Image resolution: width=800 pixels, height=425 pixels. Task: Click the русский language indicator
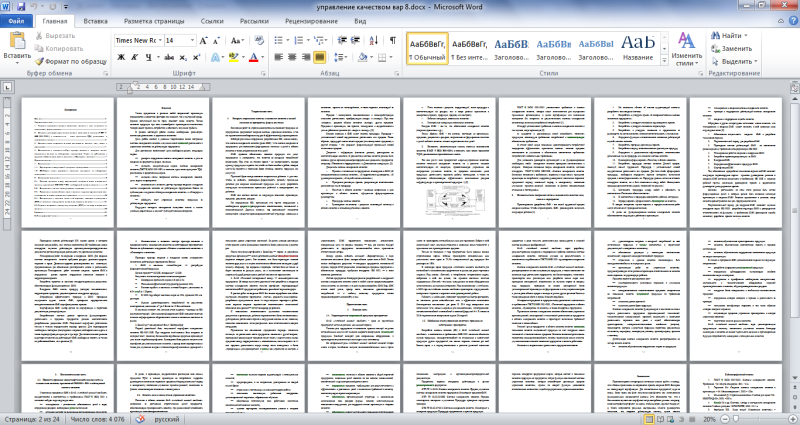pyautogui.click(x=167, y=419)
